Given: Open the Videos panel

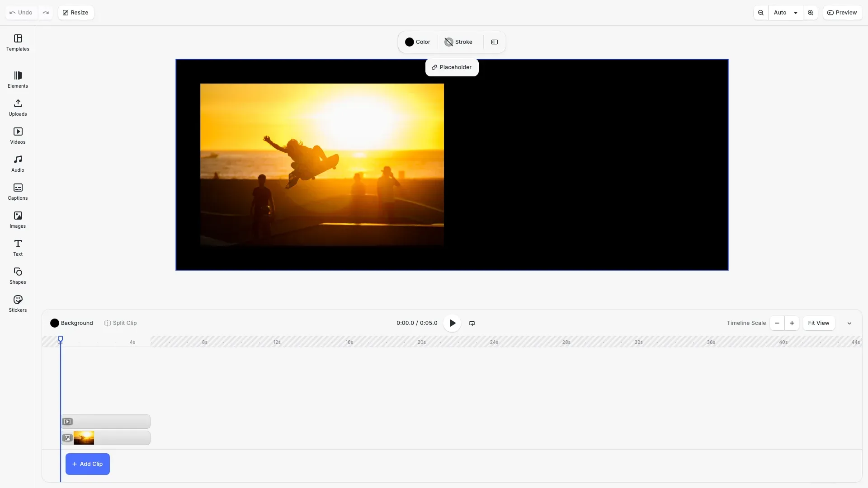Looking at the screenshot, I should click(18, 136).
